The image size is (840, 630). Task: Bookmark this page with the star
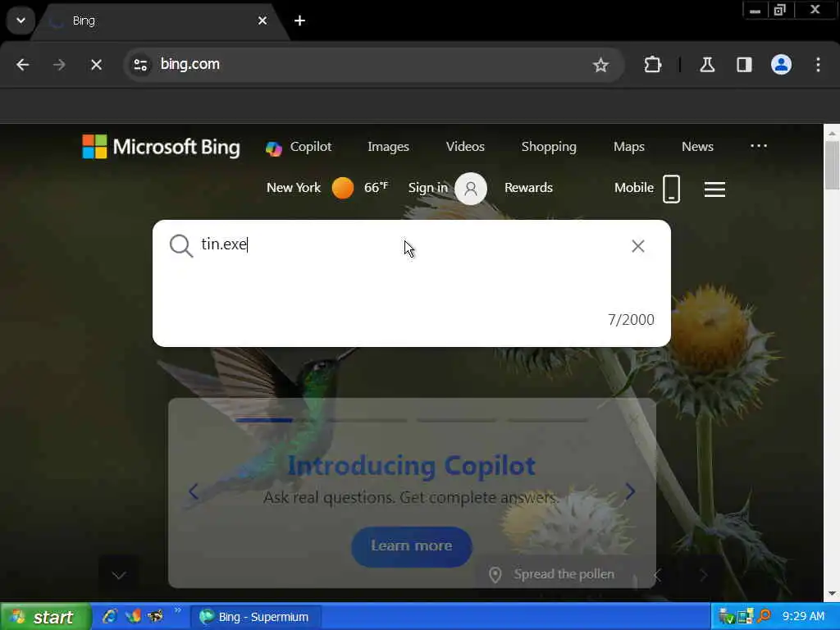tap(600, 65)
